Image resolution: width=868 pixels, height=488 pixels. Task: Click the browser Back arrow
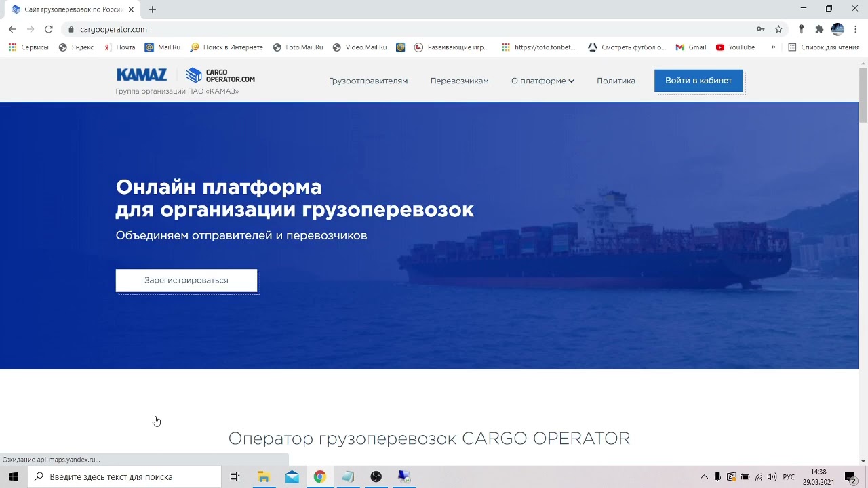click(12, 29)
